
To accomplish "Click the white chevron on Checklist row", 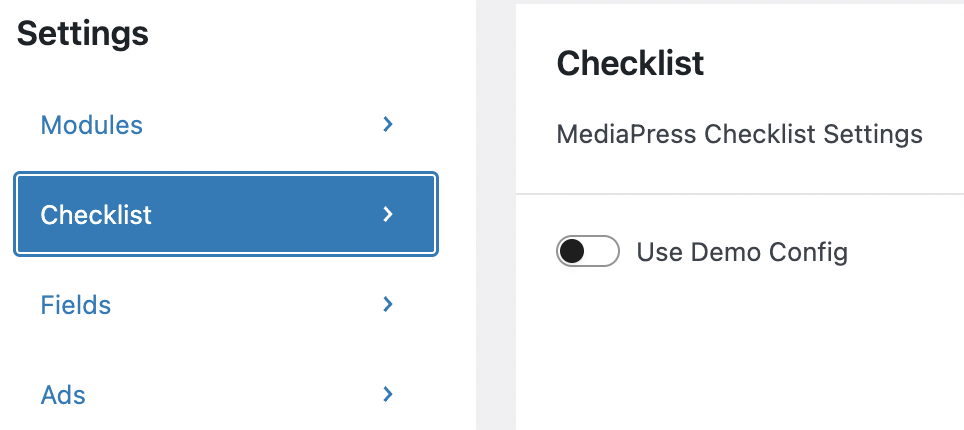I will click(x=388, y=214).
